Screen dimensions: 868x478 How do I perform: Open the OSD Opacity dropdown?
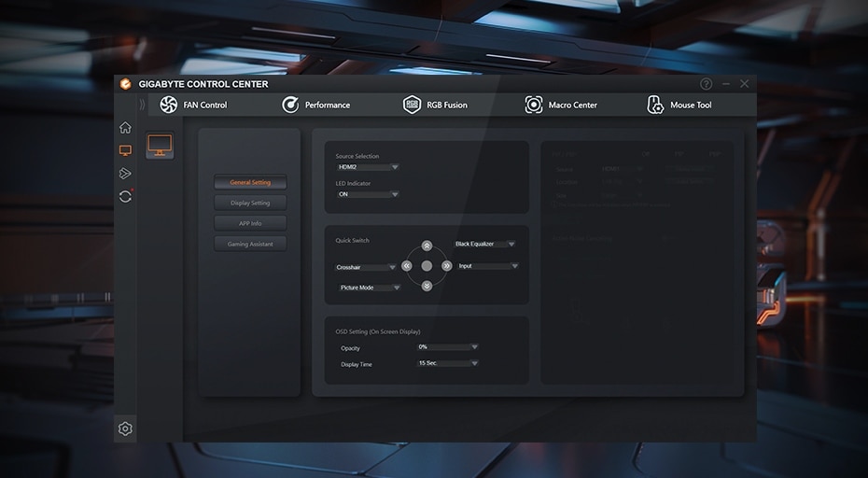pyautogui.click(x=447, y=346)
